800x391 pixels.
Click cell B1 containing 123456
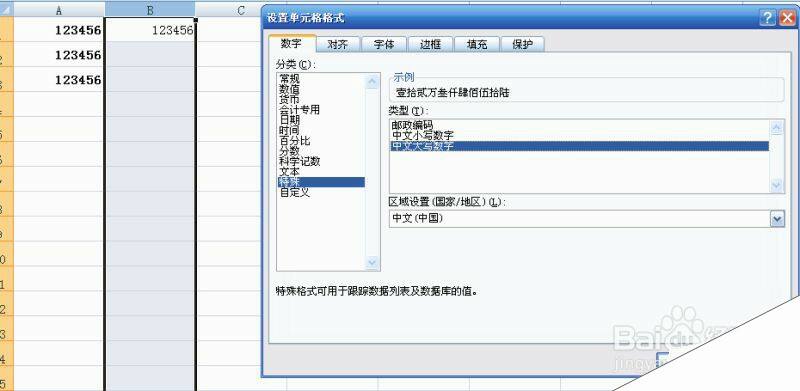[x=150, y=30]
